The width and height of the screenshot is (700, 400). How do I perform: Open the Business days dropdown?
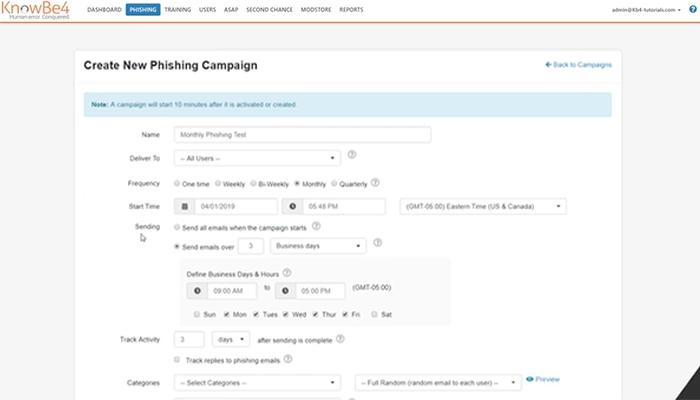click(x=318, y=246)
